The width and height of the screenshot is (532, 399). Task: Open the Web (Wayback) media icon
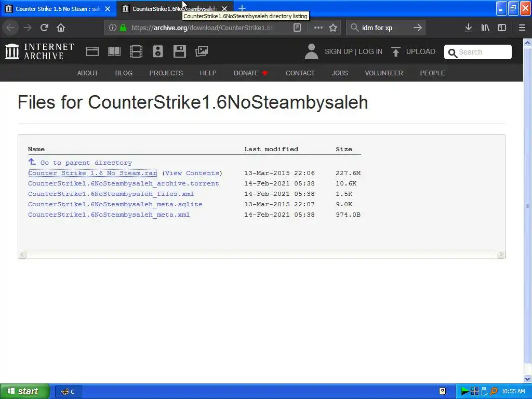click(92, 51)
